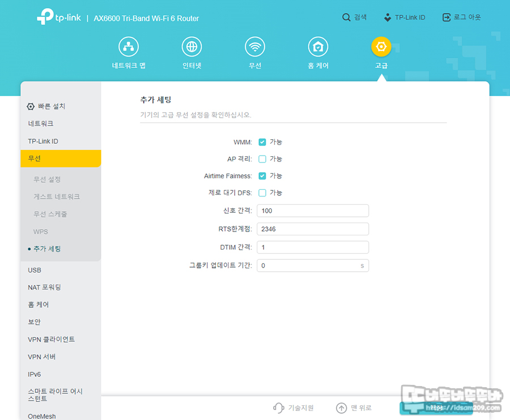
Task: Expand USB in the sidebar
Action: (x=35, y=270)
